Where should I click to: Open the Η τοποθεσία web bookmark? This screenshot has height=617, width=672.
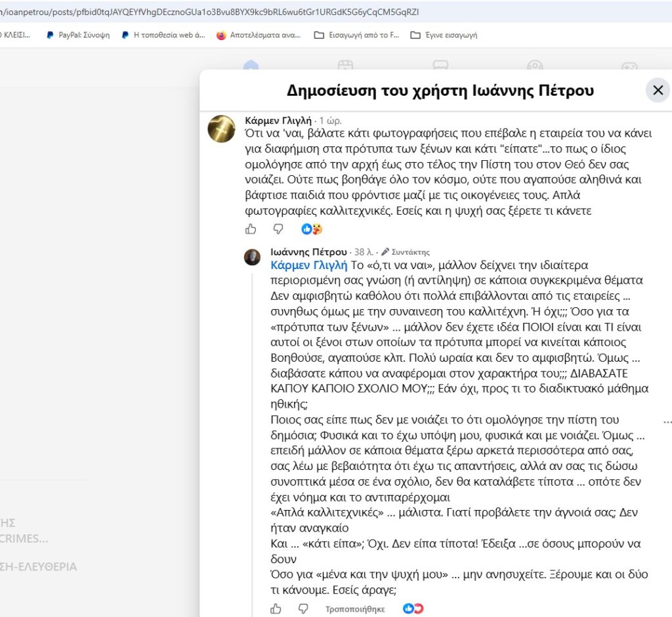[163, 35]
